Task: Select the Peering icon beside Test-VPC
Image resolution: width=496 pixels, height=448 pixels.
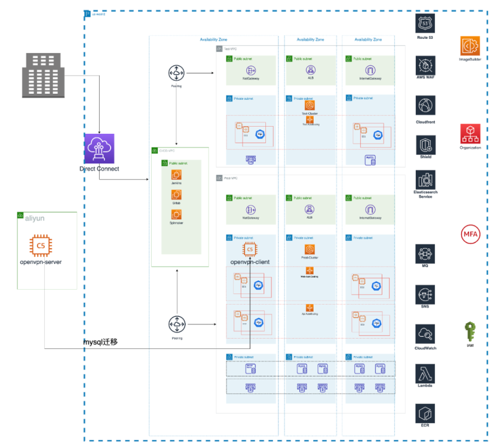Action: (176, 73)
